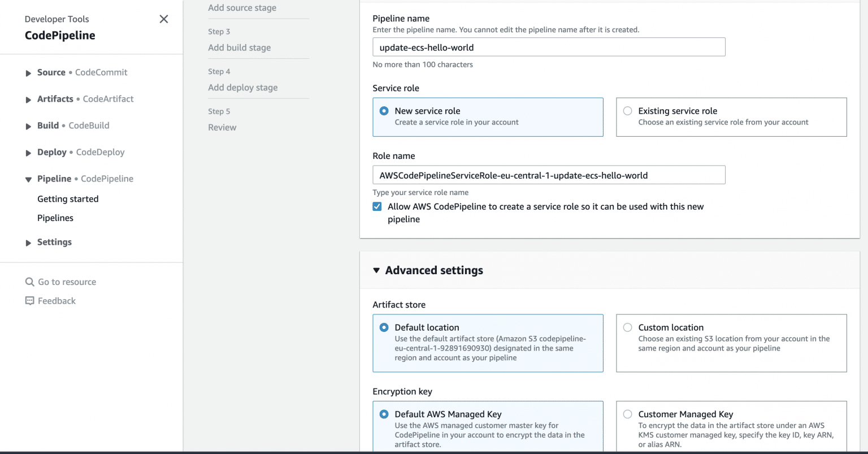Choose Existing service role instead
This screenshot has width=868, height=454.
pos(627,111)
